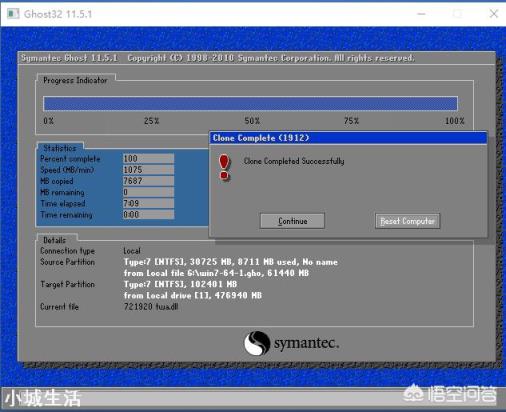This screenshot has width=506, height=412.
Task: Close the Ghost32 11.5.1 window
Action: [494, 14]
